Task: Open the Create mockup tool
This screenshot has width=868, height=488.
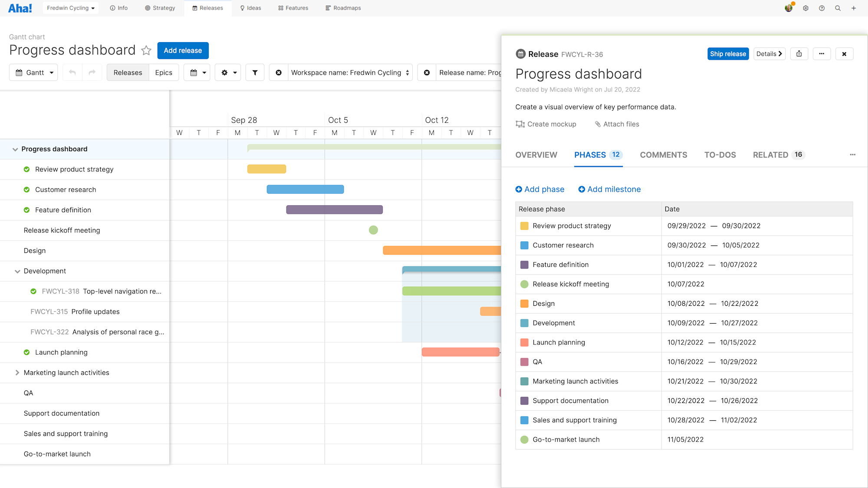Action: 546,124
